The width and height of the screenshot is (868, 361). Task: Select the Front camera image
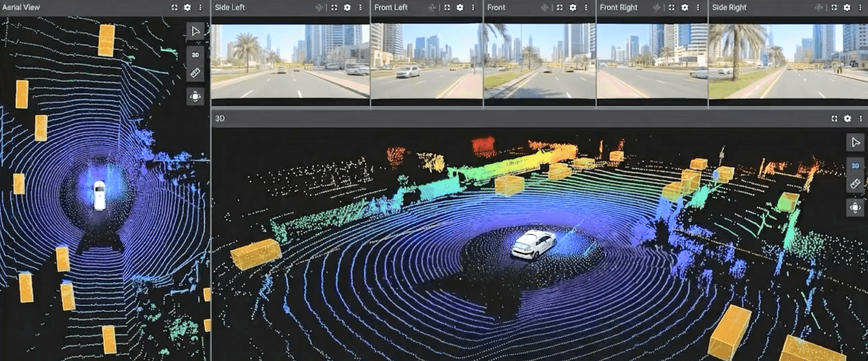[x=539, y=61]
